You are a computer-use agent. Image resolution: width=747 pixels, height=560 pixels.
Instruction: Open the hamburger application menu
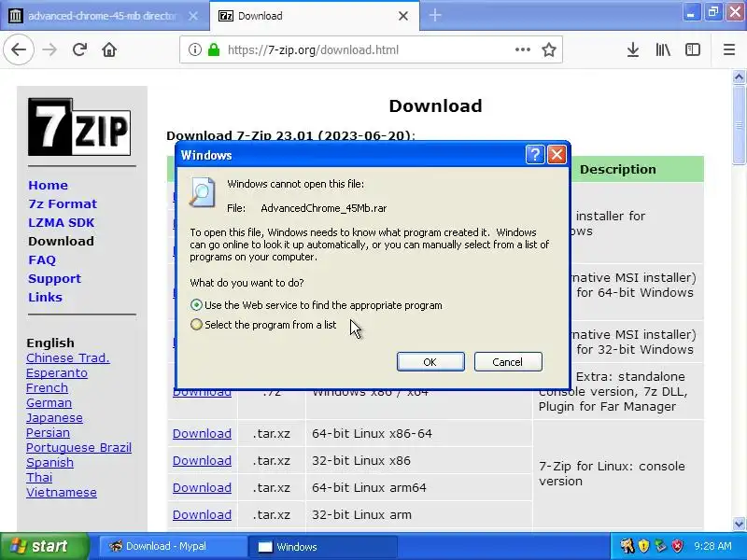point(729,49)
